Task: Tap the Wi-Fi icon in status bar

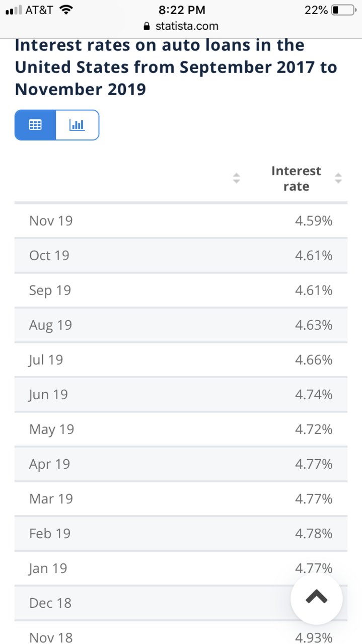Action: click(65, 10)
